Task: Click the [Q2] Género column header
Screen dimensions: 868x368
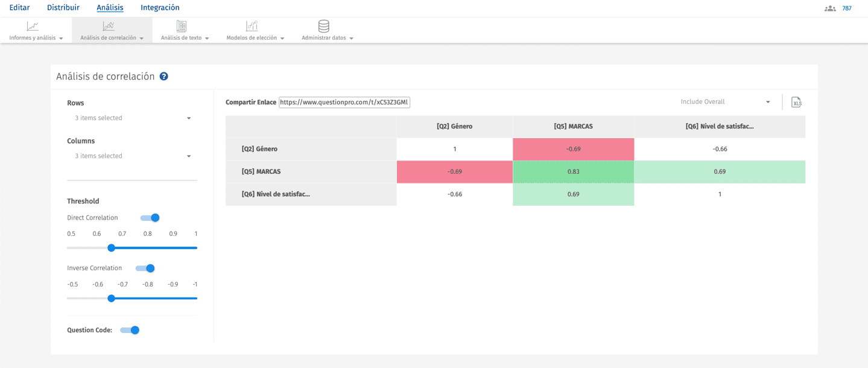Action: click(455, 127)
